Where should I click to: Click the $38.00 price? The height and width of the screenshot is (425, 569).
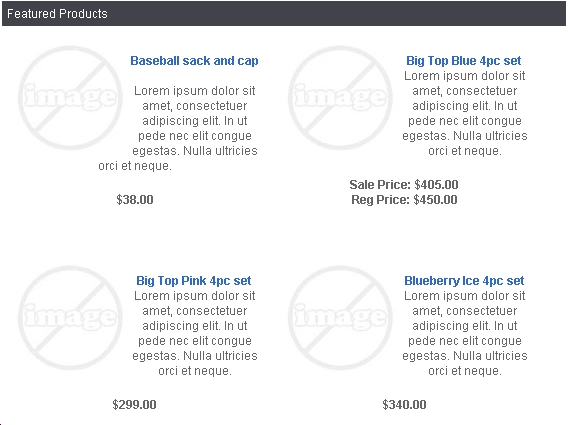135,200
